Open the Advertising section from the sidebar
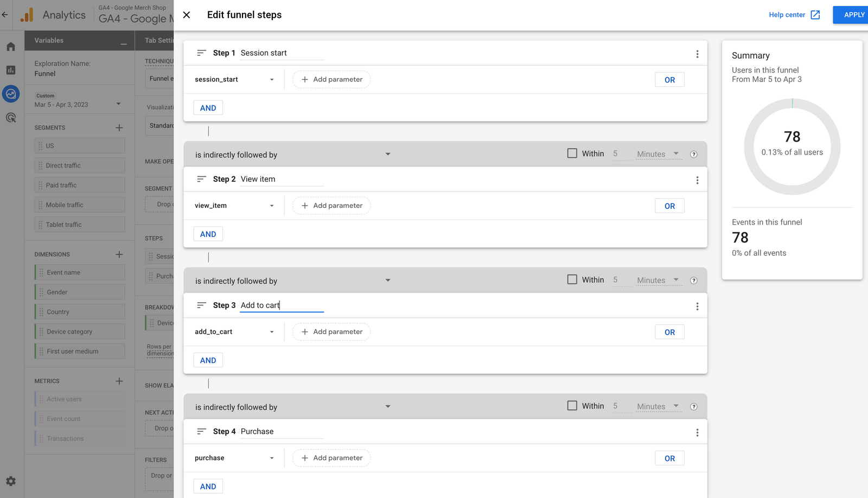This screenshot has height=498, width=868. coord(11,118)
